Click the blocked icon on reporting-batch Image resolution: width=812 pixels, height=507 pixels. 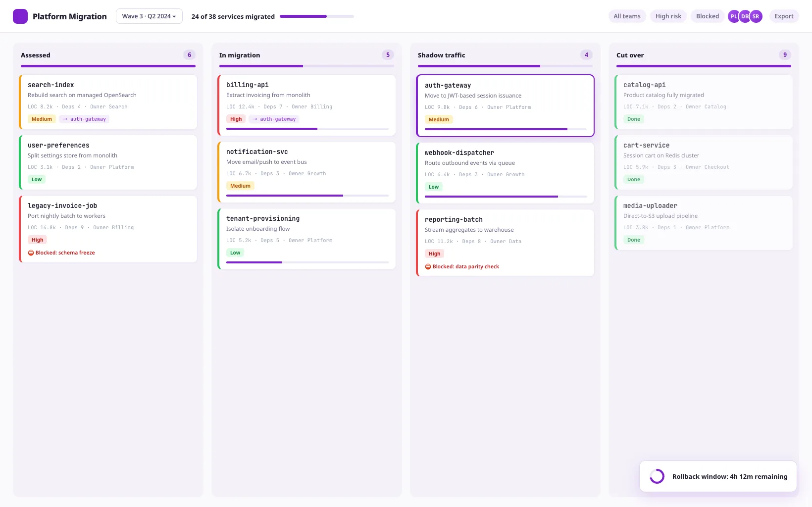[428, 266]
